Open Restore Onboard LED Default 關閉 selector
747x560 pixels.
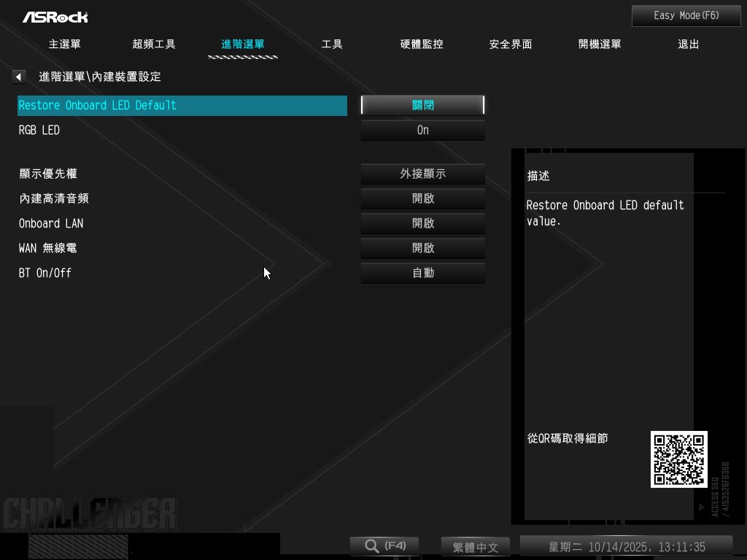[422, 106]
